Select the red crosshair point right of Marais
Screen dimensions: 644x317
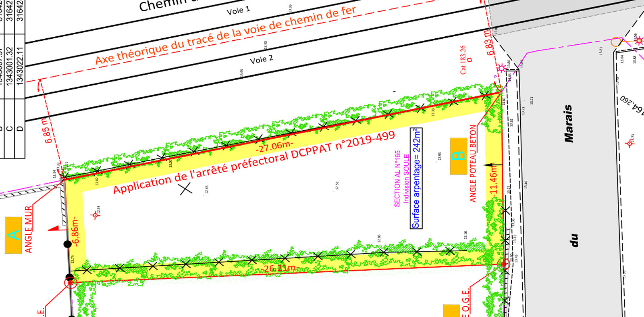[x=629, y=143]
